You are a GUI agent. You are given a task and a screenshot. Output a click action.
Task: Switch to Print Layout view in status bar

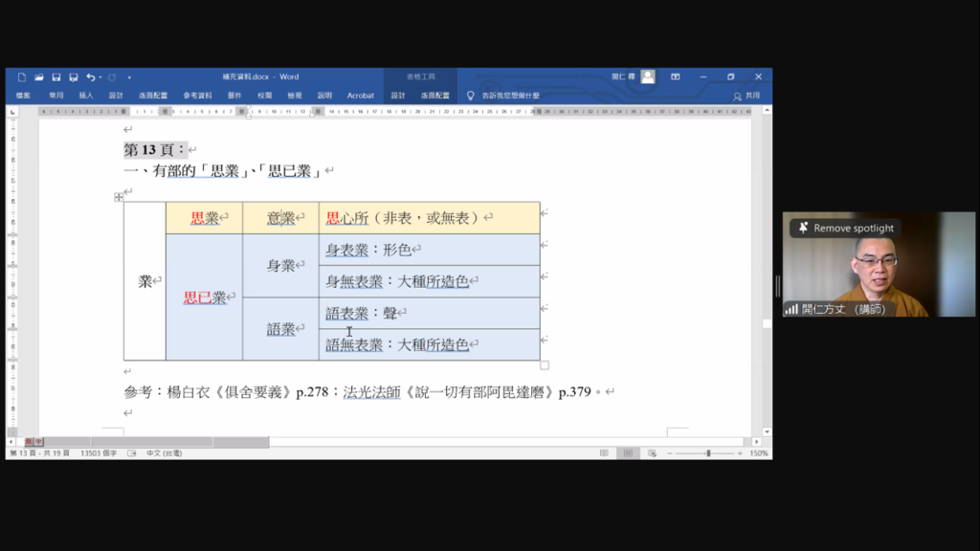[x=628, y=453]
